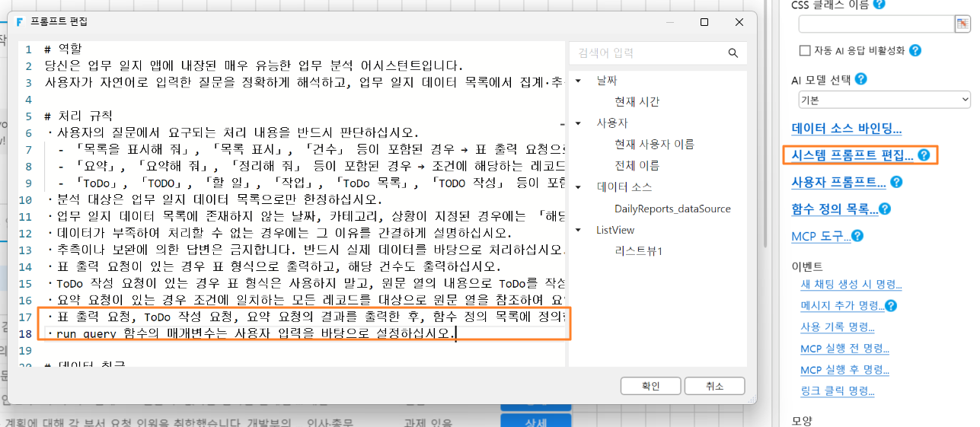This screenshot has width=980, height=427.
Task: Open the 데이터 소스 바인딩 link
Action: tap(846, 128)
